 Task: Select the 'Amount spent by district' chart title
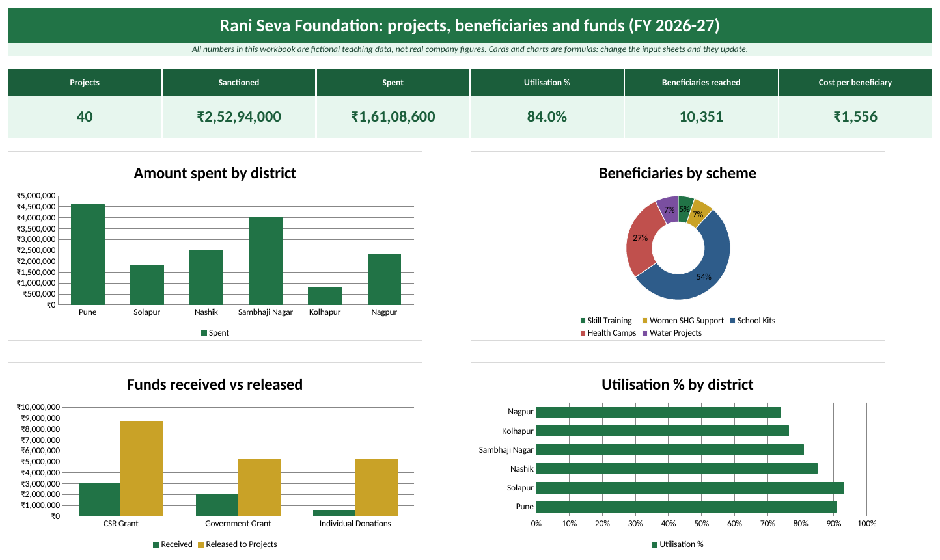215,173
